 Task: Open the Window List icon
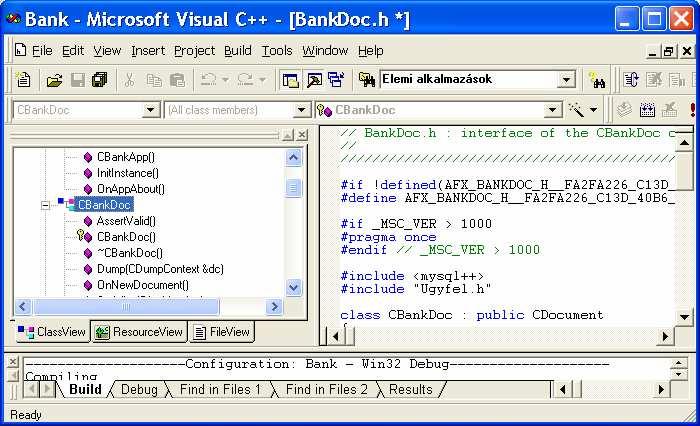coord(336,80)
